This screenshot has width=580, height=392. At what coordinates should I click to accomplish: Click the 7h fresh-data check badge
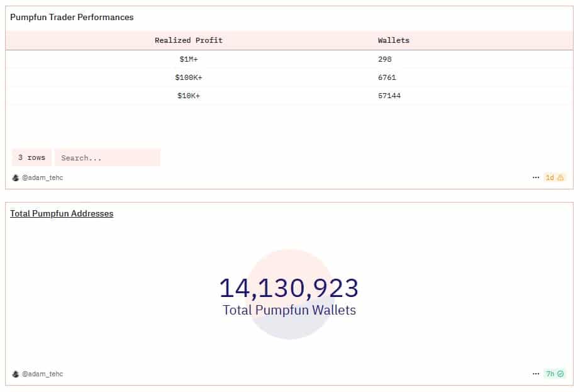click(x=554, y=374)
